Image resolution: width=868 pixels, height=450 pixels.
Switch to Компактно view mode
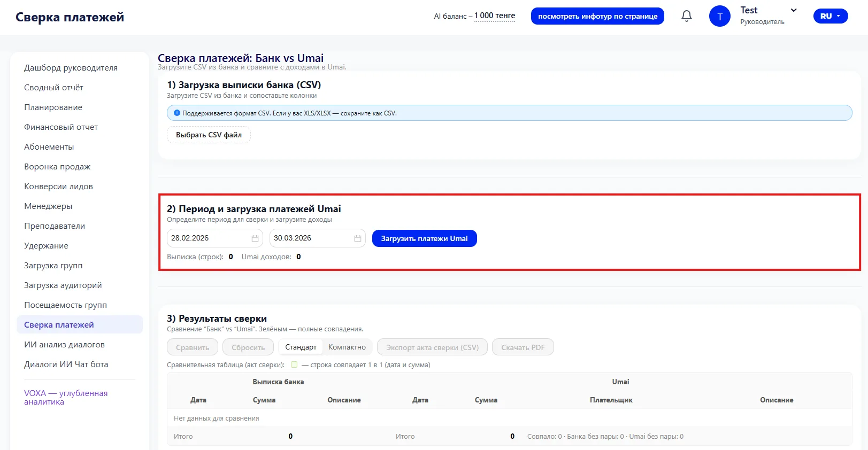click(347, 347)
